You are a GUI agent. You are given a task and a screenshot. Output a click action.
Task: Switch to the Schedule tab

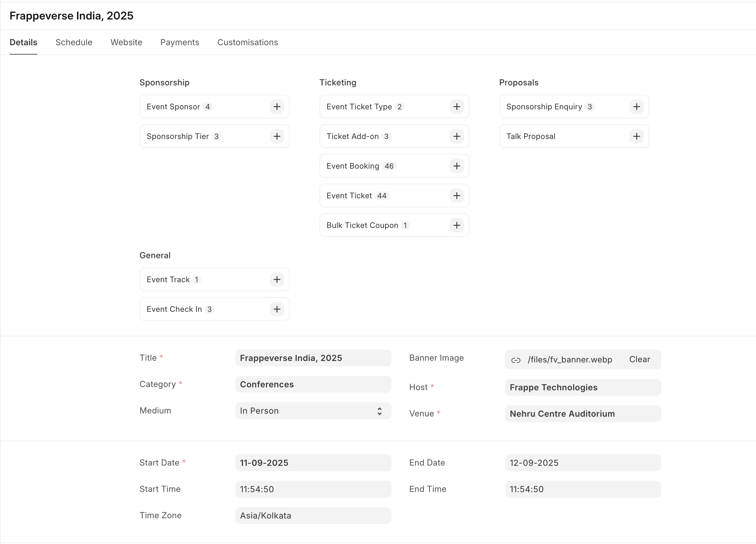pos(74,42)
